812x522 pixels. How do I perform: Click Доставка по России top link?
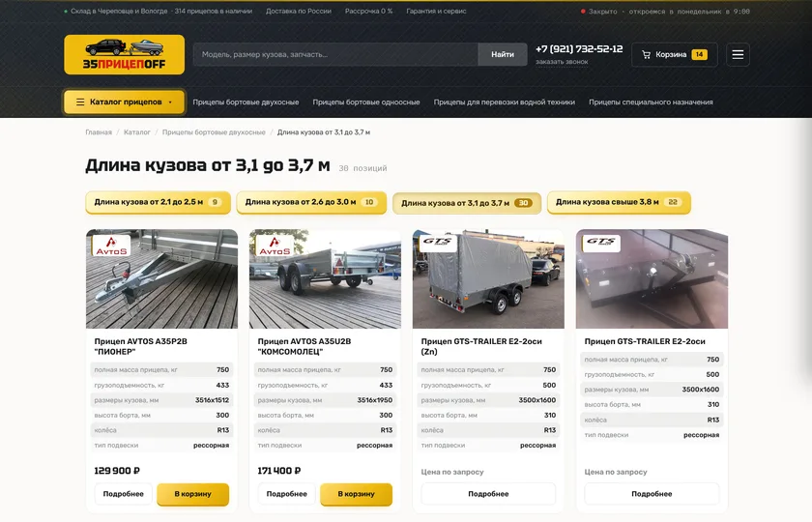coord(299,11)
